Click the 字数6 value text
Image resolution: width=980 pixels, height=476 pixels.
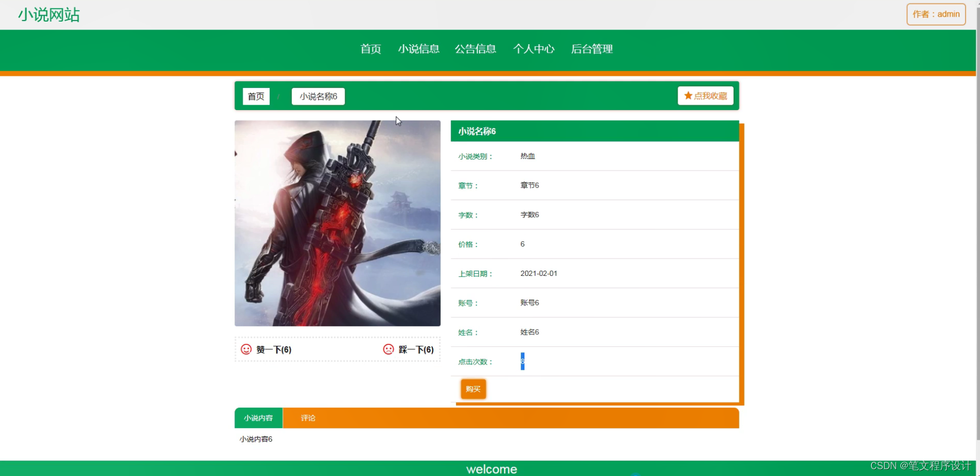coord(530,215)
